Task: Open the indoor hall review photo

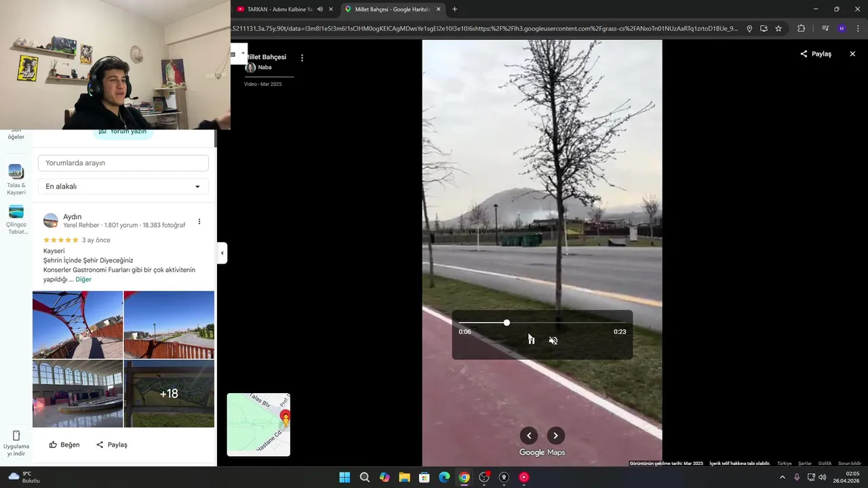Action: tap(78, 394)
